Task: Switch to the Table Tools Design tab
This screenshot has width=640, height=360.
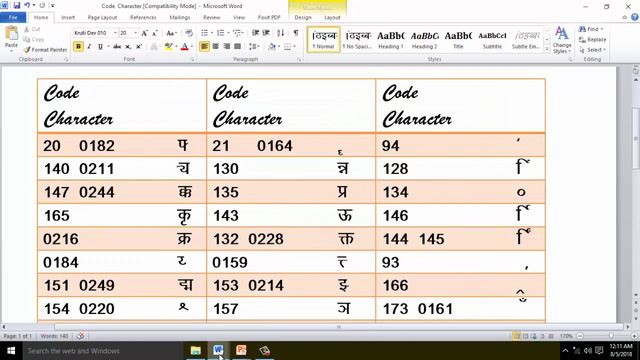Action: click(x=303, y=17)
